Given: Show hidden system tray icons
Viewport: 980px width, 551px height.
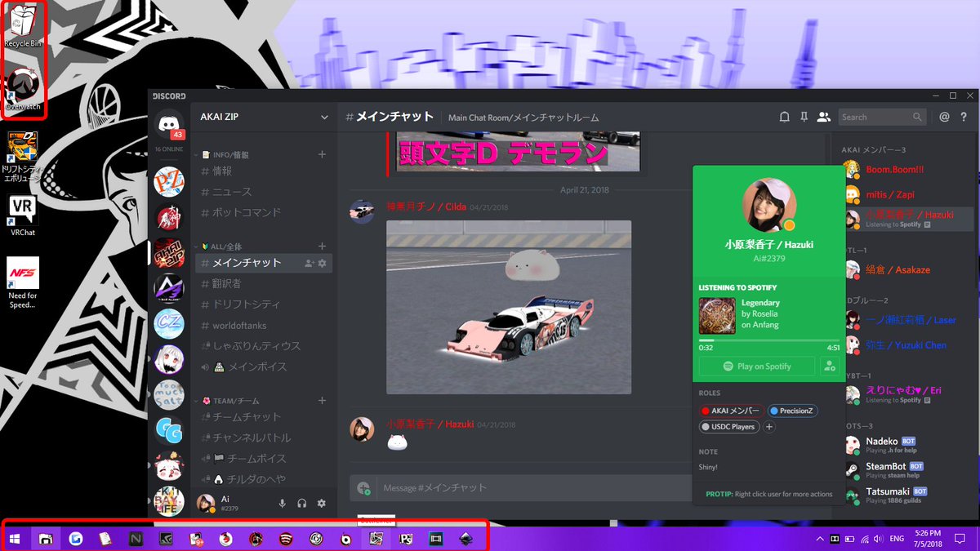Looking at the screenshot, I should [819, 539].
